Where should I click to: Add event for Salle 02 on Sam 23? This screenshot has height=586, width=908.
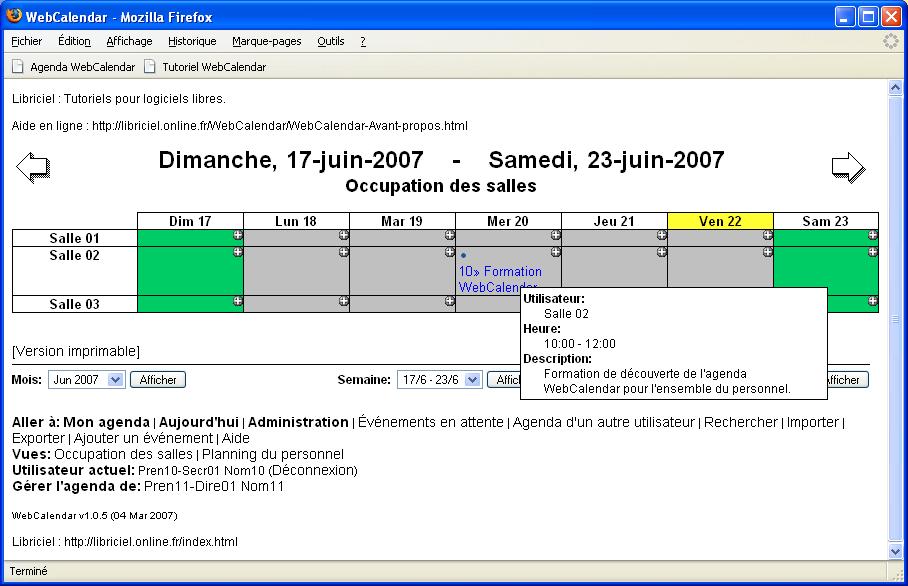[873, 252]
